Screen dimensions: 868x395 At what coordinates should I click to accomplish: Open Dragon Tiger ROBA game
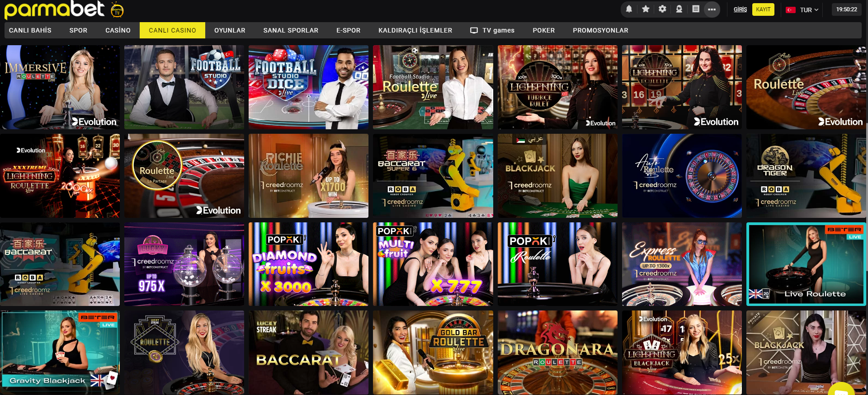tap(806, 176)
